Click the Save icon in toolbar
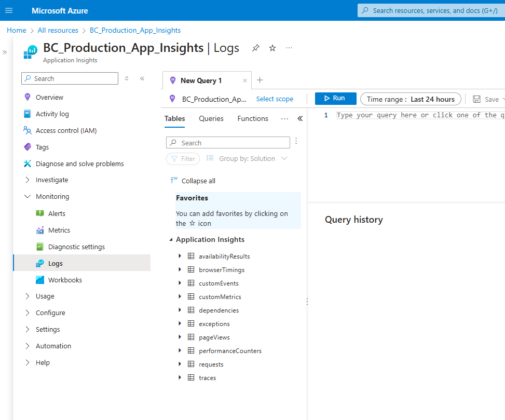This screenshot has width=505, height=420. pos(476,99)
